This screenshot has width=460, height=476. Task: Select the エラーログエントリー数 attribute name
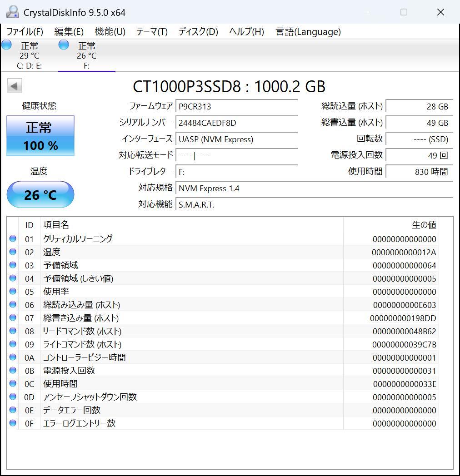(x=79, y=423)
